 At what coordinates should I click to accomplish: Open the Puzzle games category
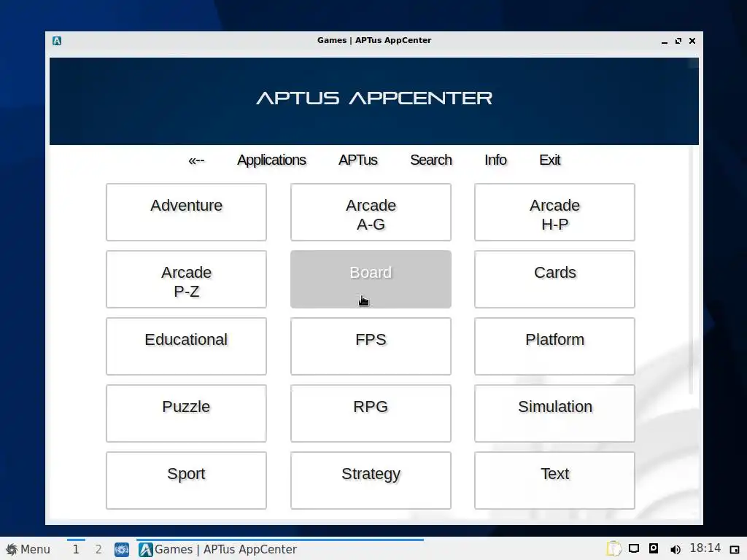tap(186, 413)
